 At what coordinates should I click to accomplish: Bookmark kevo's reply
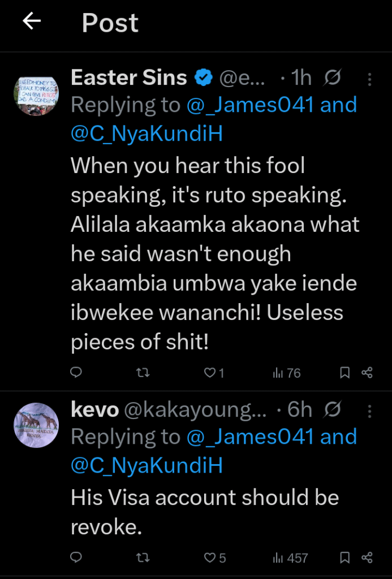click(x=344, y=558)
